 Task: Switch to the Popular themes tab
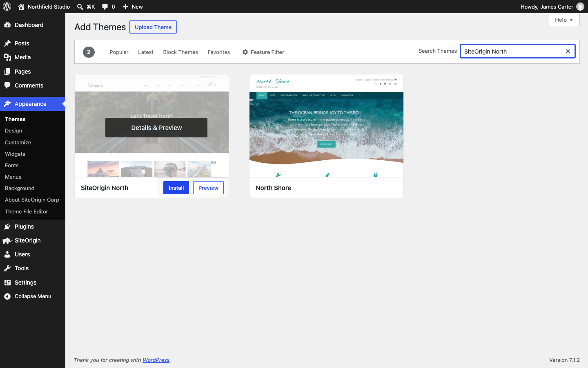tap(119, 52)
